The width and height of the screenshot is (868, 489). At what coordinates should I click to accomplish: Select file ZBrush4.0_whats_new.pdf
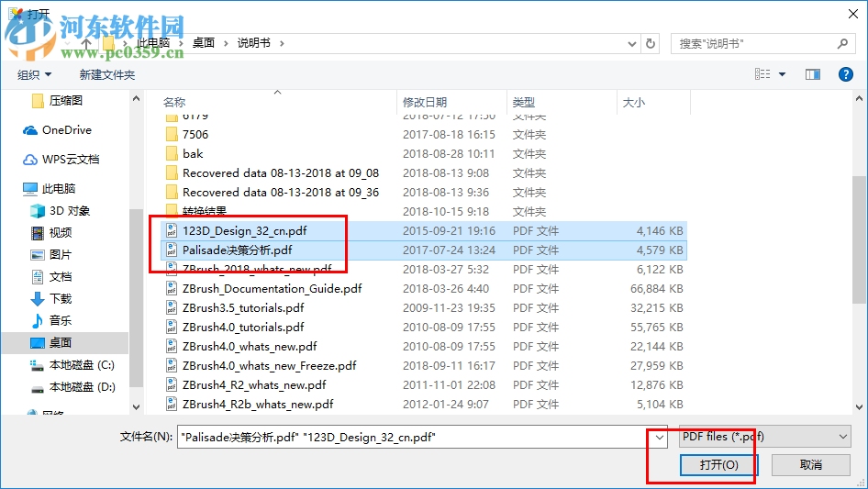point(250,347)
